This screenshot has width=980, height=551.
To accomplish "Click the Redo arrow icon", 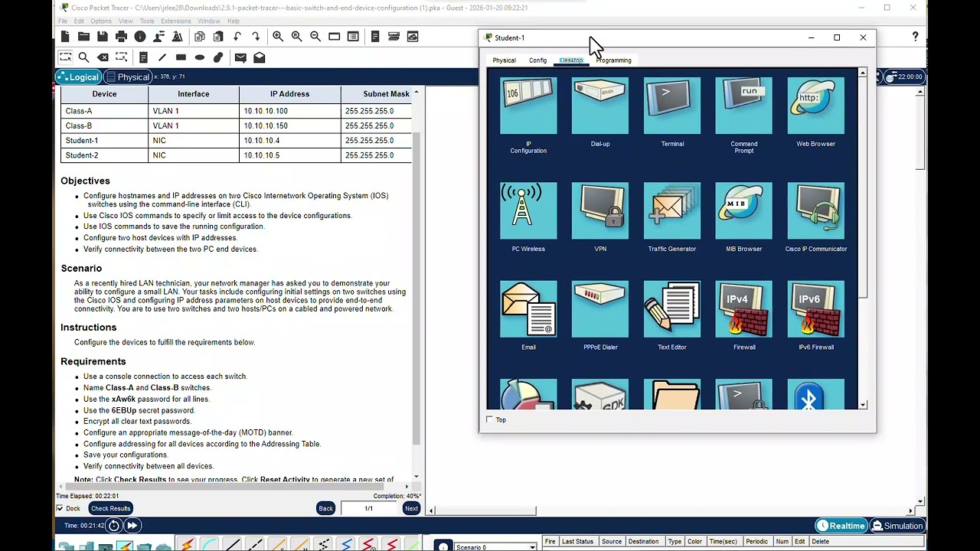I will [x=256, y=37].
